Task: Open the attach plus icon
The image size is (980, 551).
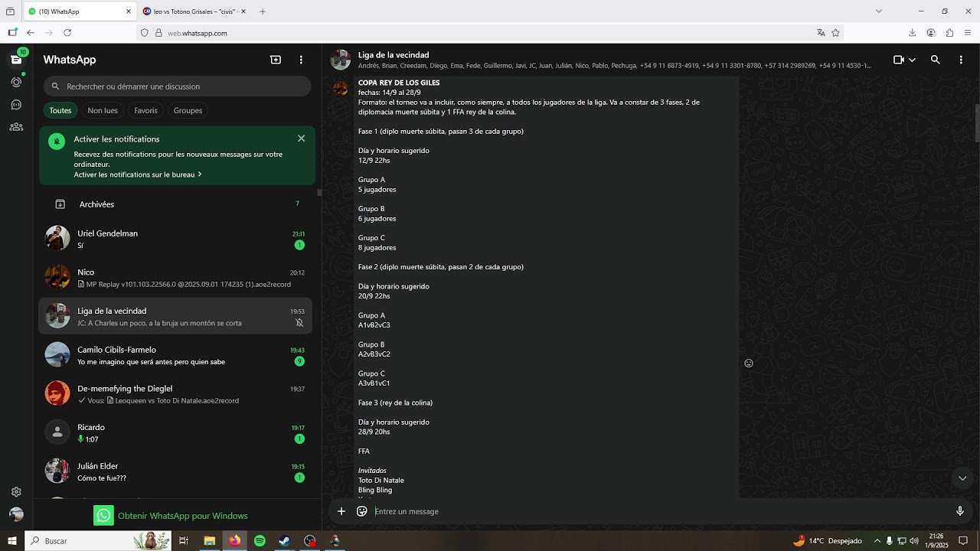Action: [x=341, y=511]
